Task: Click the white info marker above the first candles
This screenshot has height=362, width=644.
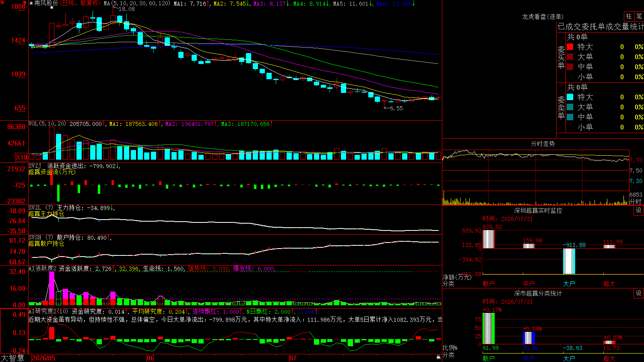Action: [52, 8]
